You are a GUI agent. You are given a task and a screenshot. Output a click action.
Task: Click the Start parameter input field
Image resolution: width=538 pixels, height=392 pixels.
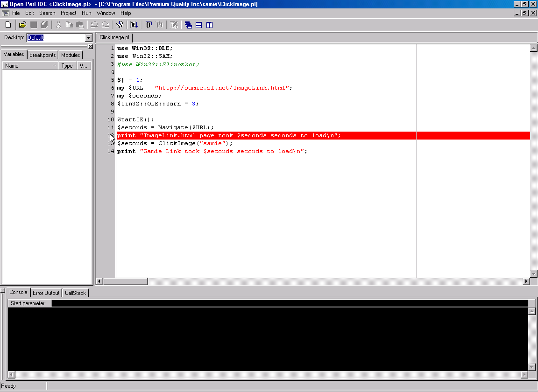pos(290,303)
